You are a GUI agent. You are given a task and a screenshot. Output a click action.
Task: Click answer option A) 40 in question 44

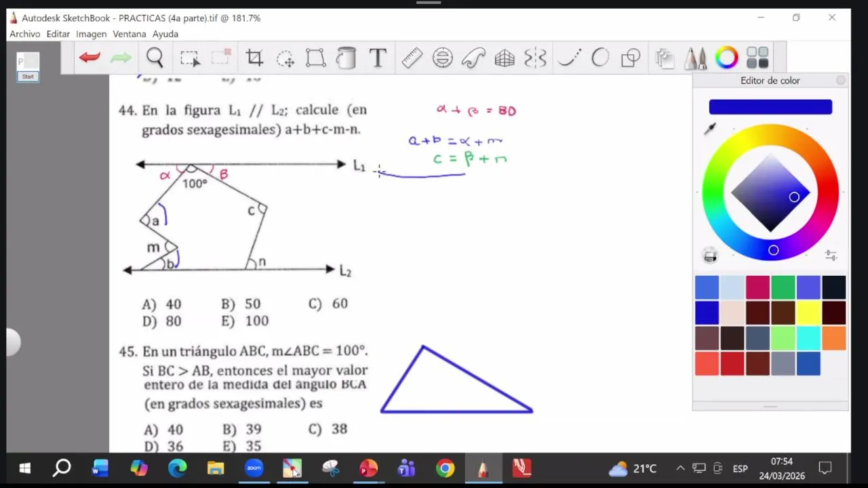[161, 304]
